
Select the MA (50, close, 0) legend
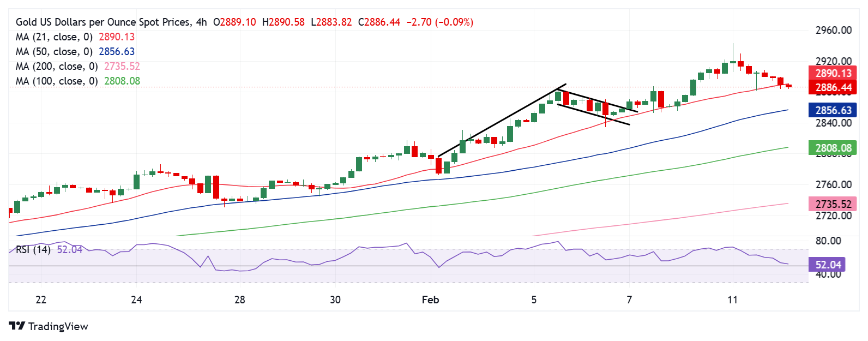click(54, 52)
